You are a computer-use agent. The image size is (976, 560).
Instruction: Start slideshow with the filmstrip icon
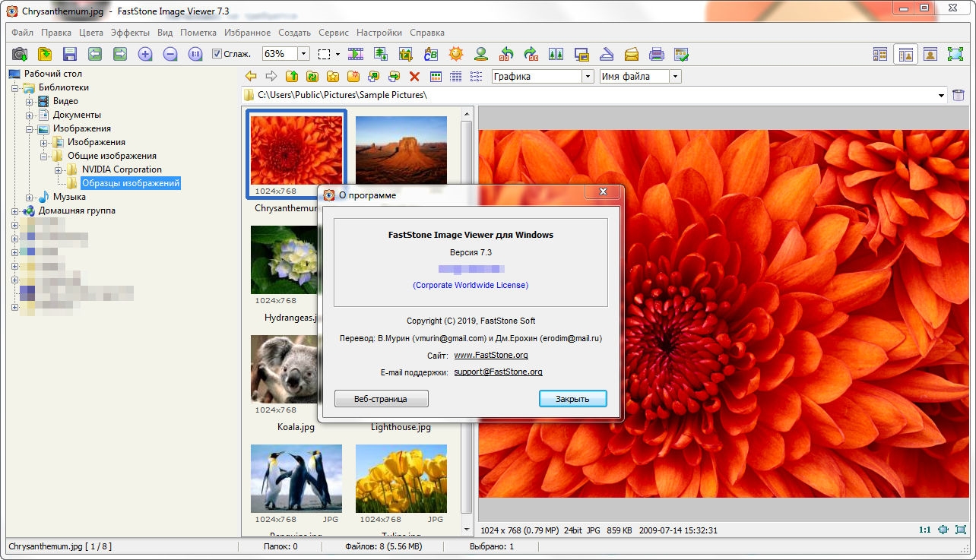pyautogui.click(x=356, y=54)
